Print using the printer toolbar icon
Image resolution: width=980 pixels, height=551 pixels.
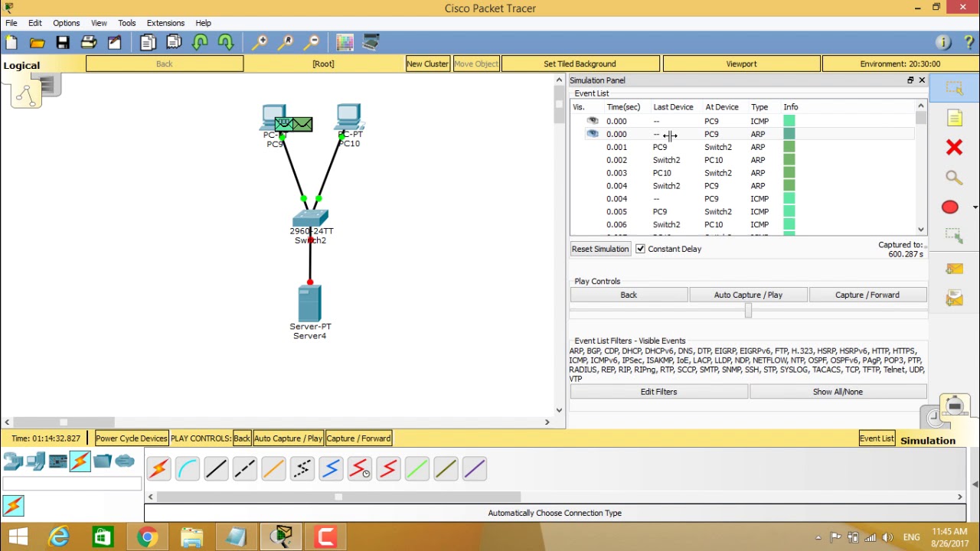pyautogui.click(x=88, y=43)
